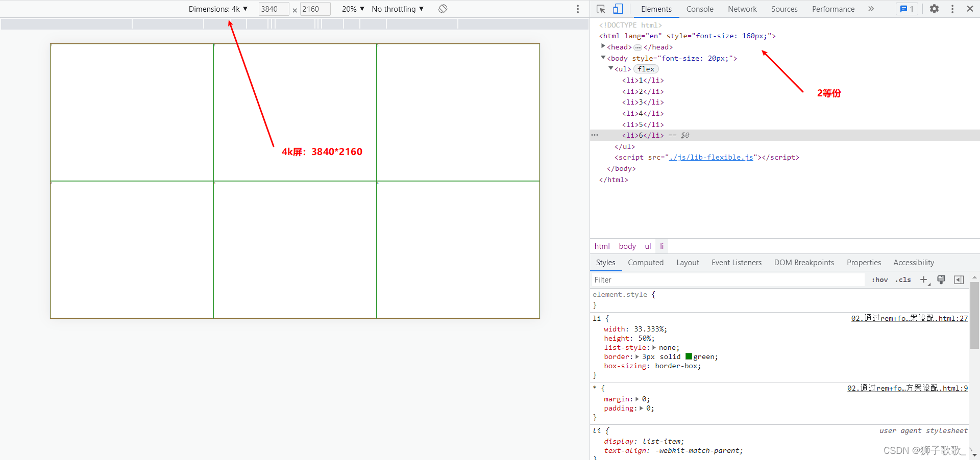Screen dimensions: 980x460
Task: Open the Sources tab
Action: click(784, 9)
